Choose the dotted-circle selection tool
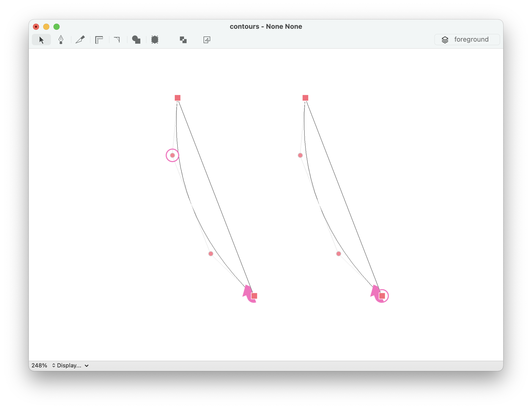The width and height of the screenshot is (532, 409). (155, 40)
